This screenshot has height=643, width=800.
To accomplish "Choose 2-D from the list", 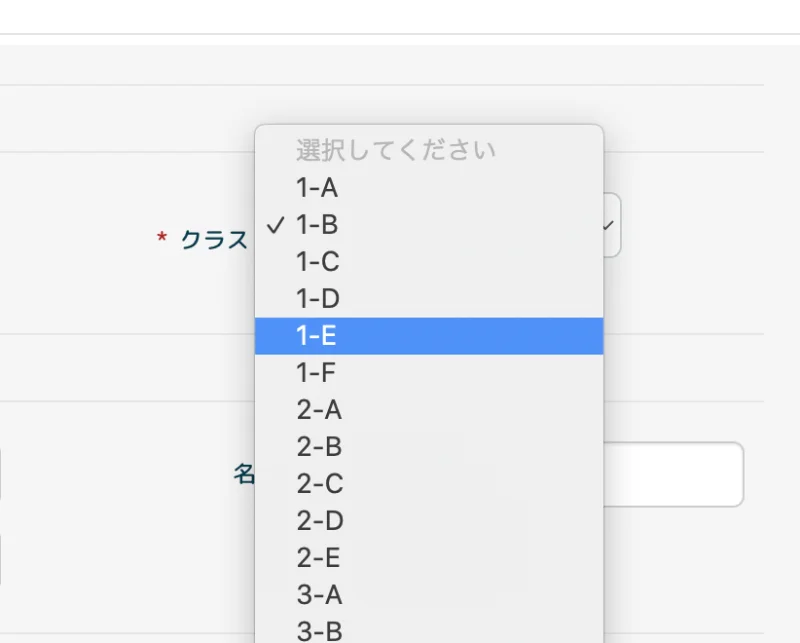I will click(429, 521).
